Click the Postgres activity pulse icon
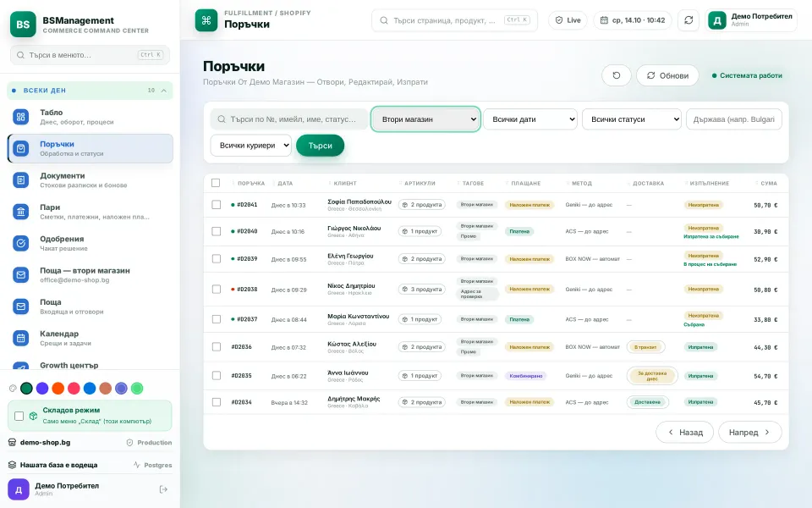The height and width of the screenshot is (508, 812). (137, 465)
